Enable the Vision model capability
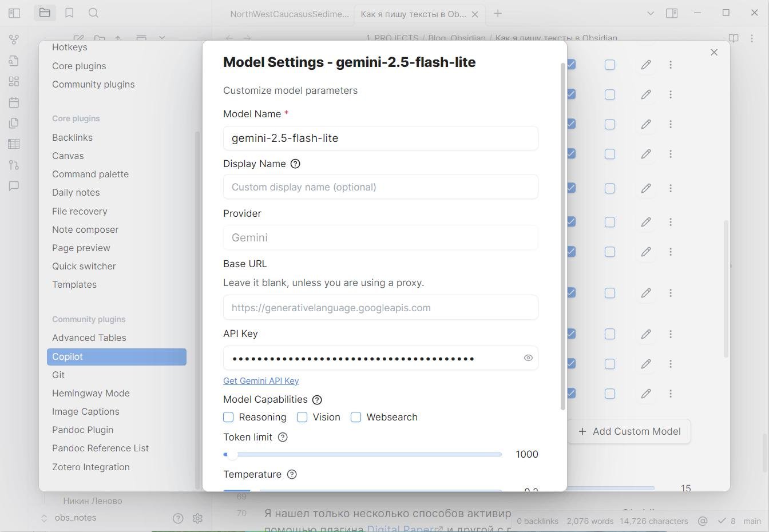The image size is (769, 532). coord(302,417)
